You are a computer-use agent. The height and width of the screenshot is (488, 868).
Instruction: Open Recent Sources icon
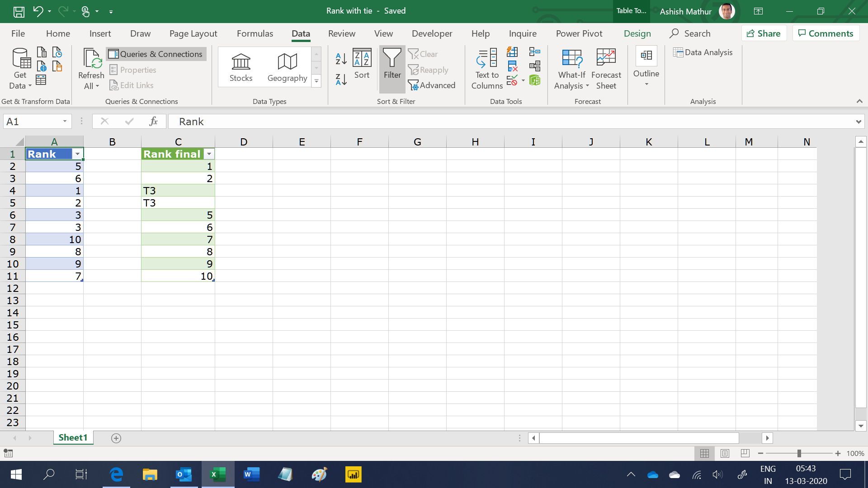(57, 52)
